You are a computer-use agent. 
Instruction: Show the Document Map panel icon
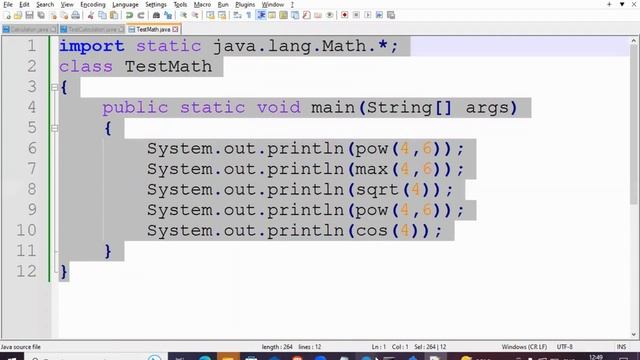point(283,15)
